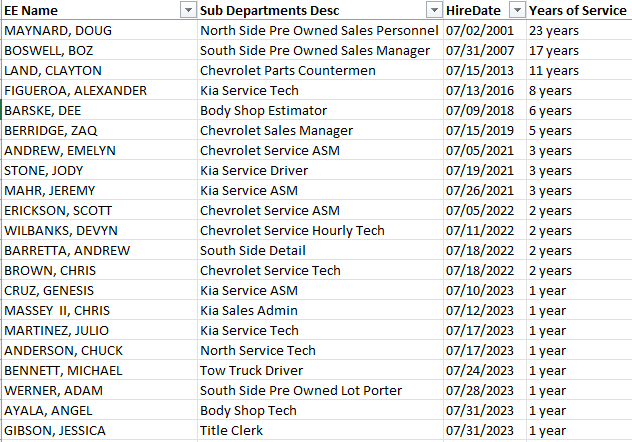The height and width of the screenshot is (442, 632).
Task: Open the Sub Departments Desc filter dropdown
Action: 433,10
